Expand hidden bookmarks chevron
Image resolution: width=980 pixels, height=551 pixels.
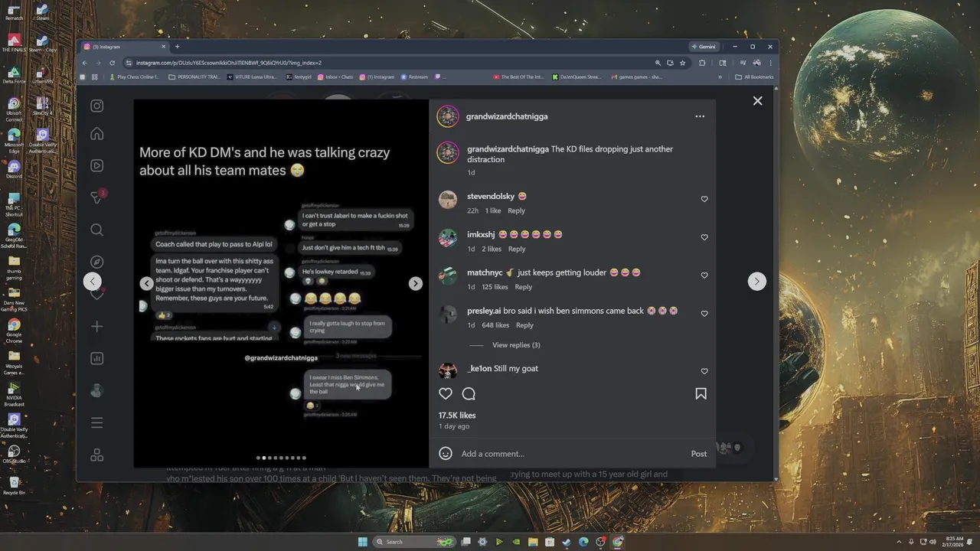(720, 77)
